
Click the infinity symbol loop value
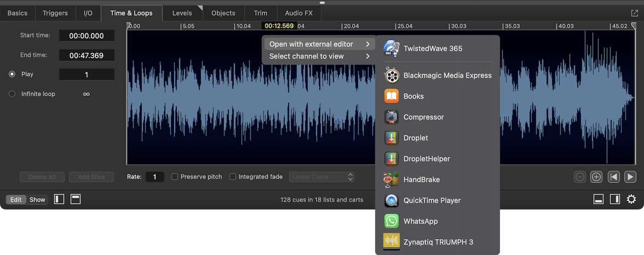[87, 94]
